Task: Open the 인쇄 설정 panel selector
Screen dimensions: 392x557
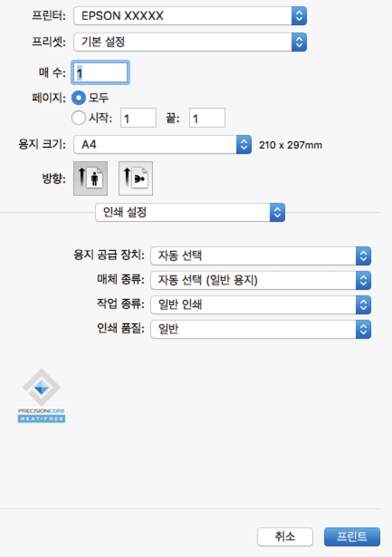Action: 190,212
